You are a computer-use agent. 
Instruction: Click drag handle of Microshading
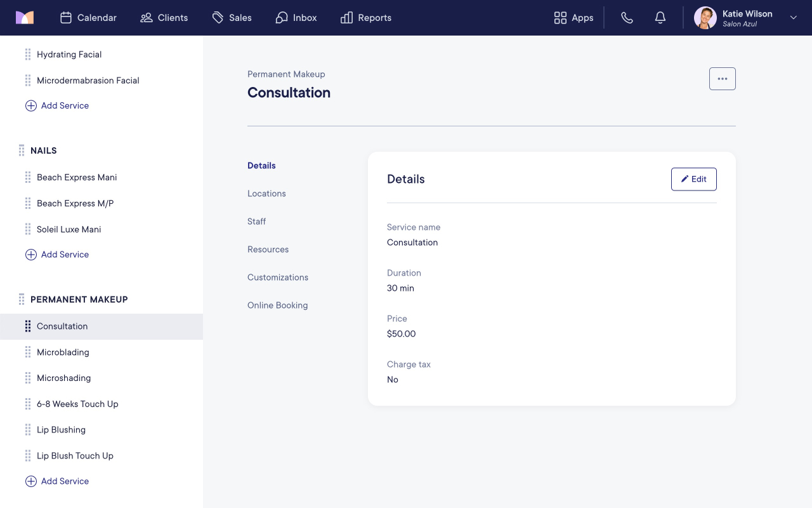pyautogui.click(x=28, y=378)
